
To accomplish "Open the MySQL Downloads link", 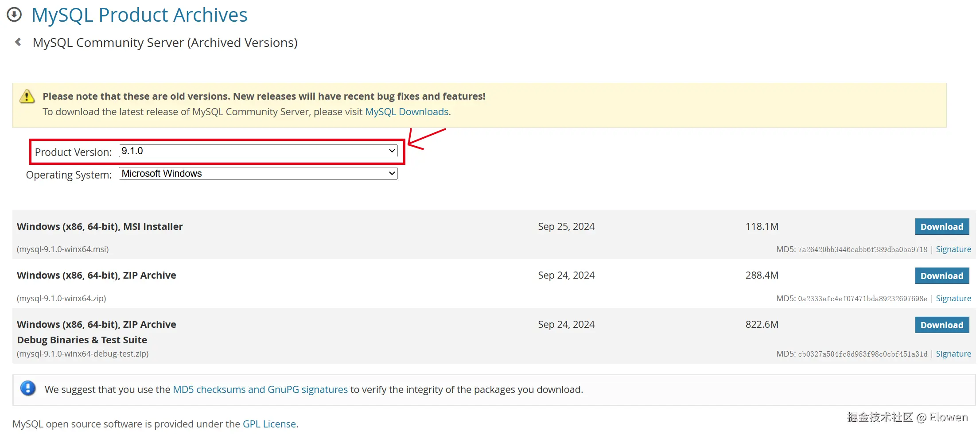I will (x=406, y=112).
